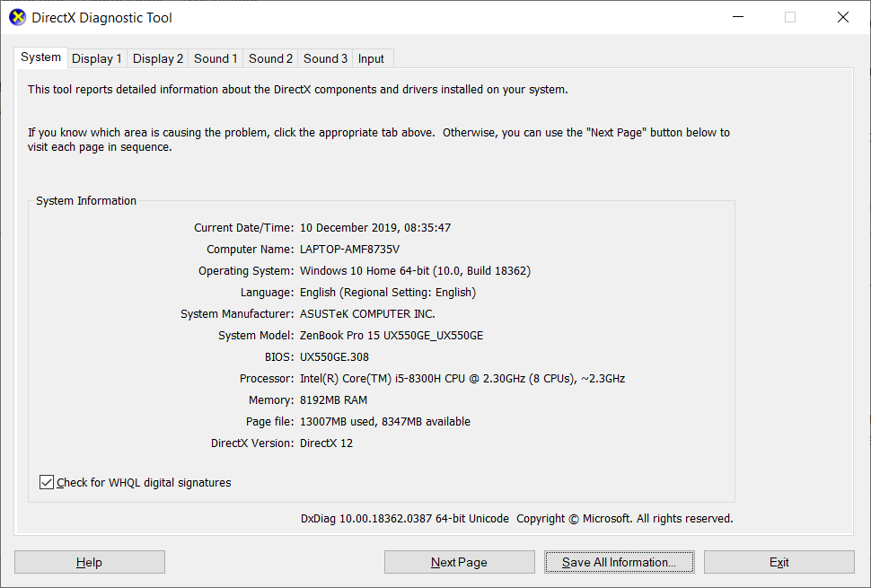Click Save All Information button

point(620,562)
